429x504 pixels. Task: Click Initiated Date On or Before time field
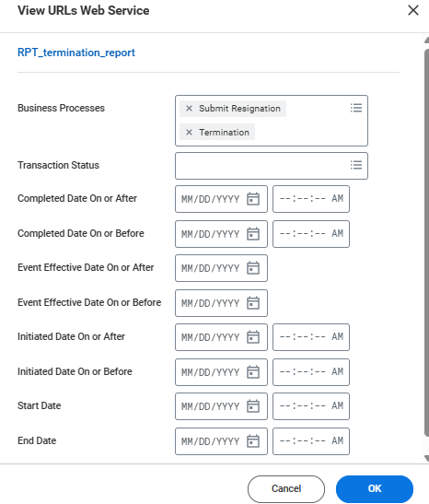311,372
